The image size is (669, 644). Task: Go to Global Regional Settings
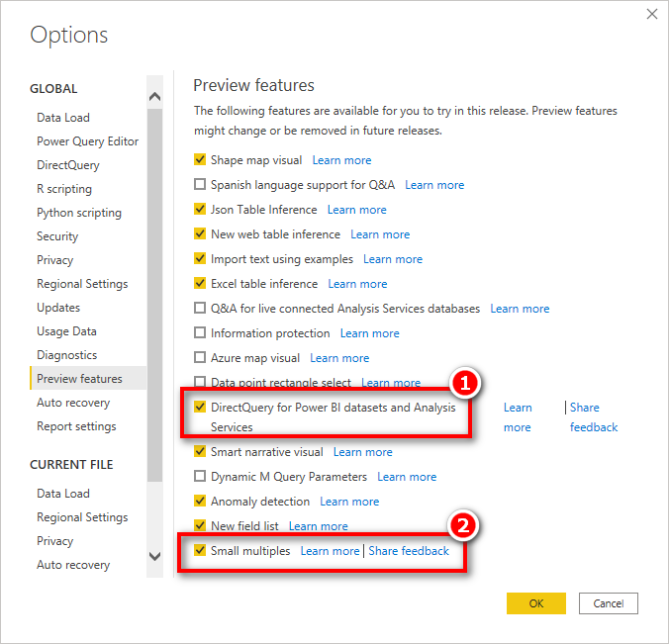(82, 284)
